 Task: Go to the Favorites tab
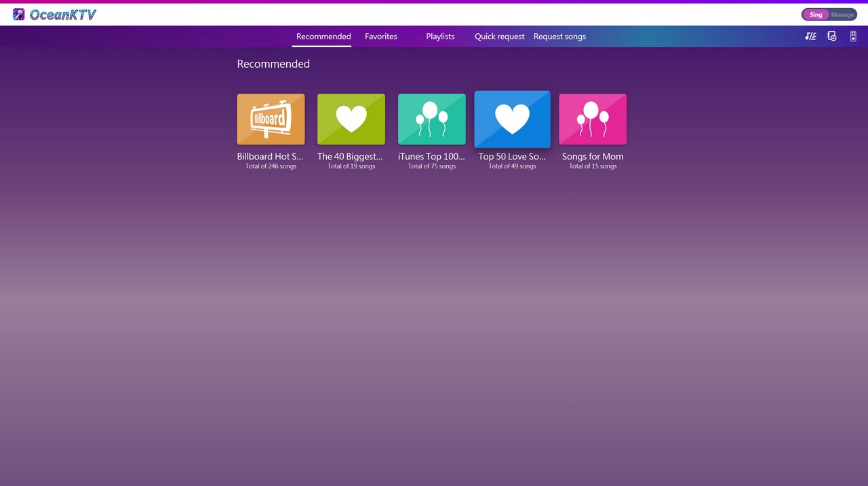coord(381,37)
